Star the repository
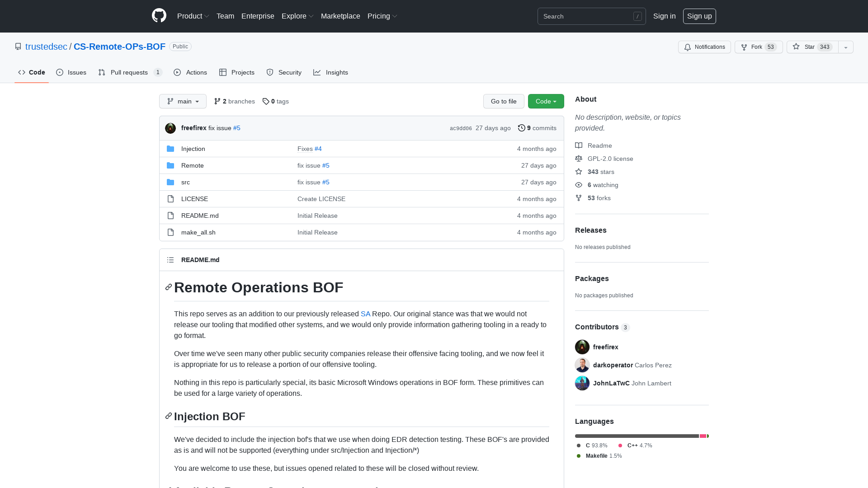Screen dimensions: 868x488 812,47
